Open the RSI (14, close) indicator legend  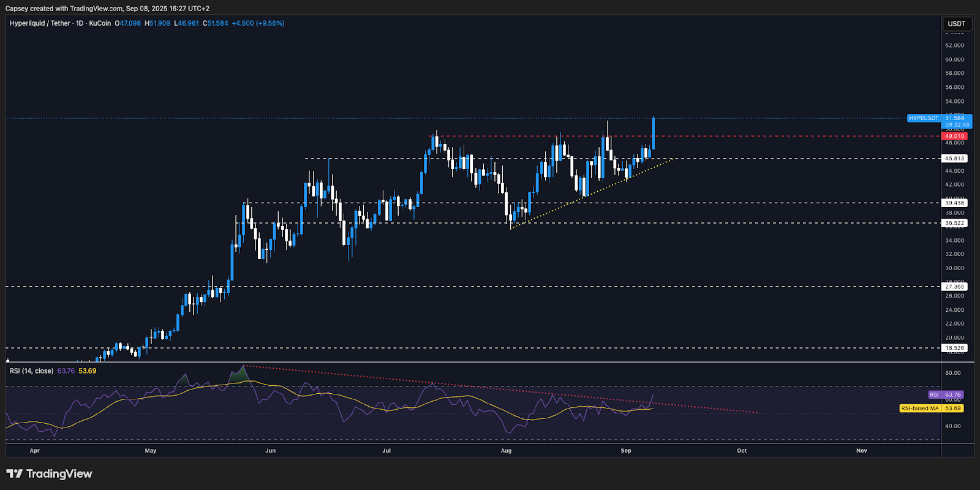point(31,371)
